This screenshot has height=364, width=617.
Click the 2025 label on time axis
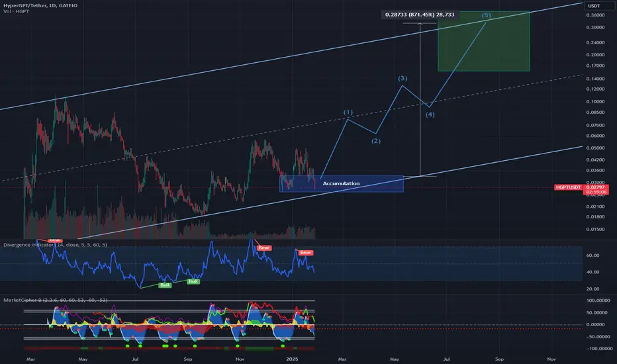(292, 359)
